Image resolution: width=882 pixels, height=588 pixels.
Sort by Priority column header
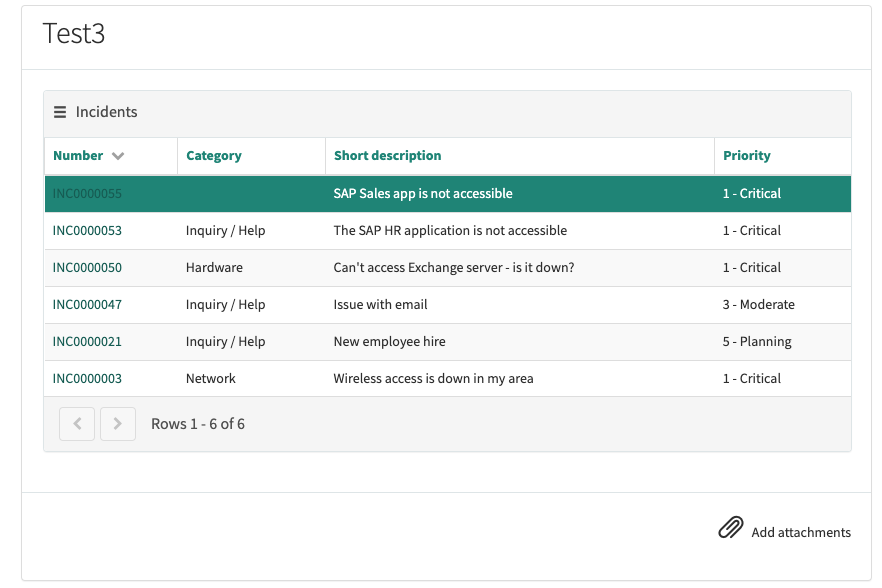click(746, 155)
